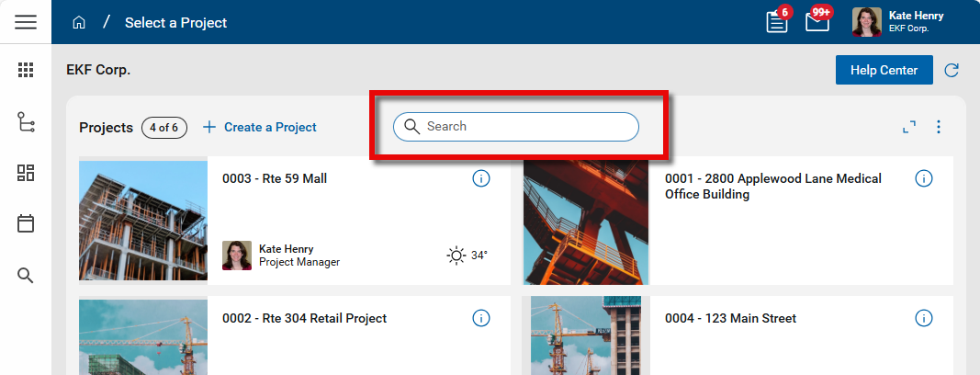The image size is (980, 375).
Task: Refresh the page using the reload icon
Action: (x=952, y=70)
